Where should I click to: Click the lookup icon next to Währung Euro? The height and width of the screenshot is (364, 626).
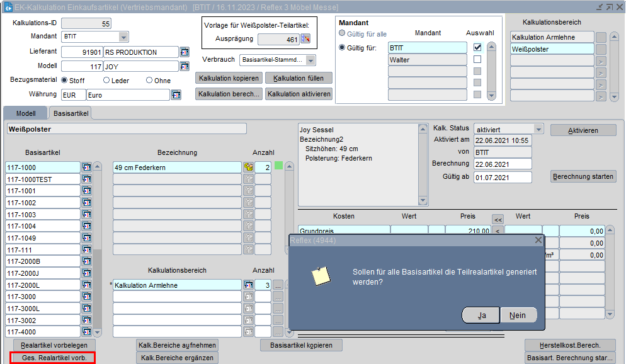(176, 95)
